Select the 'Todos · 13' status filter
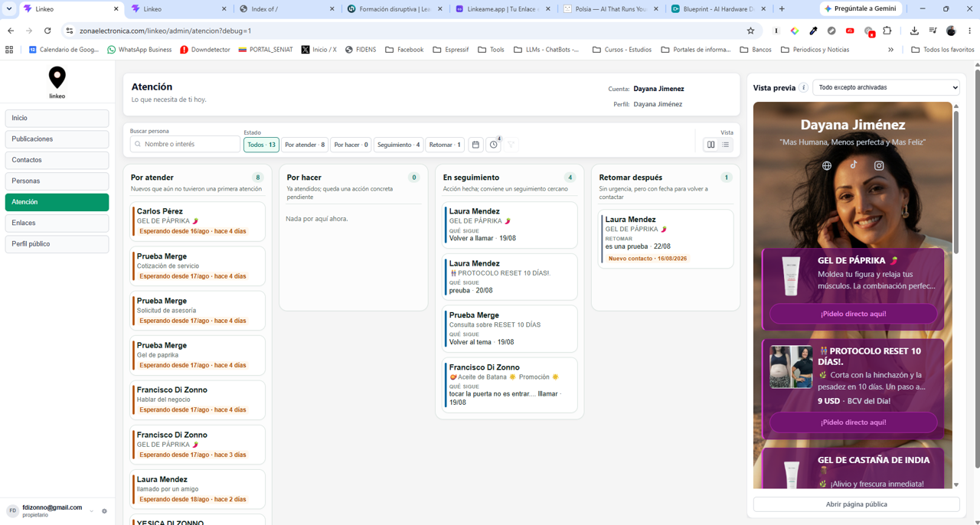980x525 pixels. [x=261, y=145]
